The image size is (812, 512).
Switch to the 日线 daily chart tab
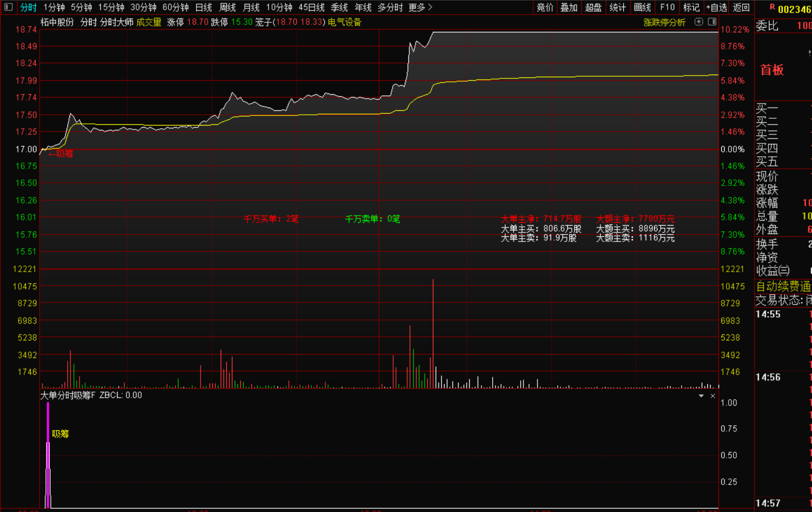pyautogui.click(x=203, y=7)
